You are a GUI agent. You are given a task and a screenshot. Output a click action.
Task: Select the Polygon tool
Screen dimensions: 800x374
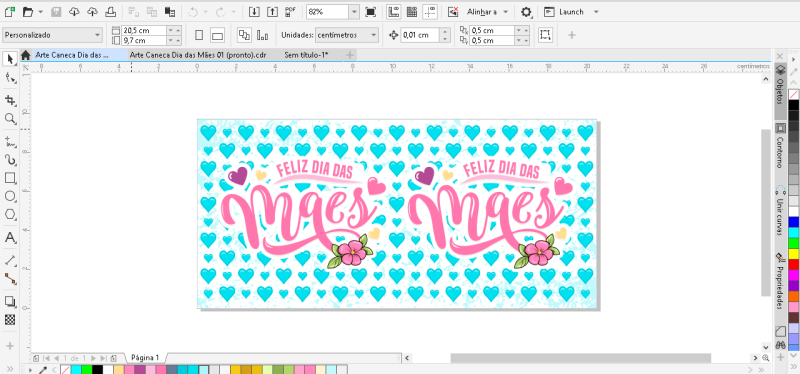coord(10,215)
